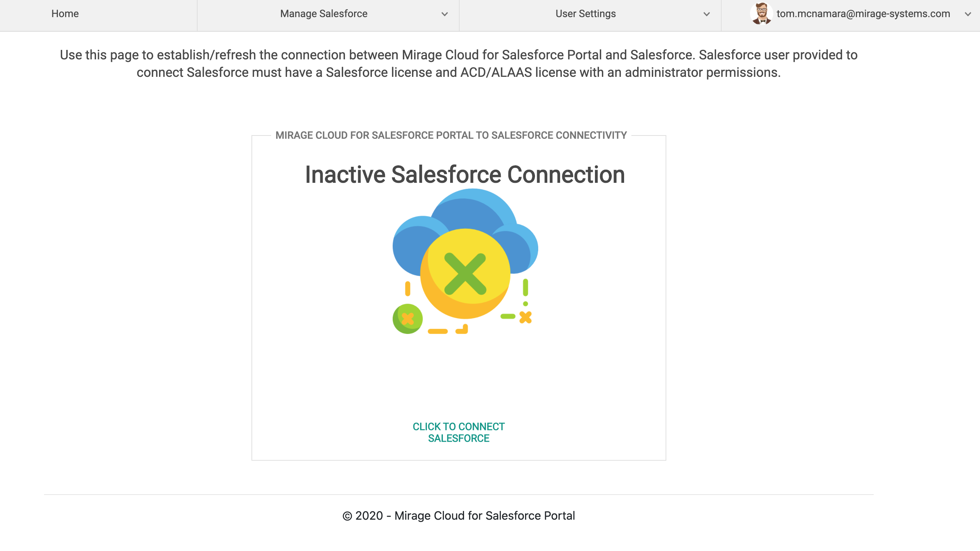Click the page description paragraph
The height and width of the screenshot is (551, 980).
(x=459, y=64)
